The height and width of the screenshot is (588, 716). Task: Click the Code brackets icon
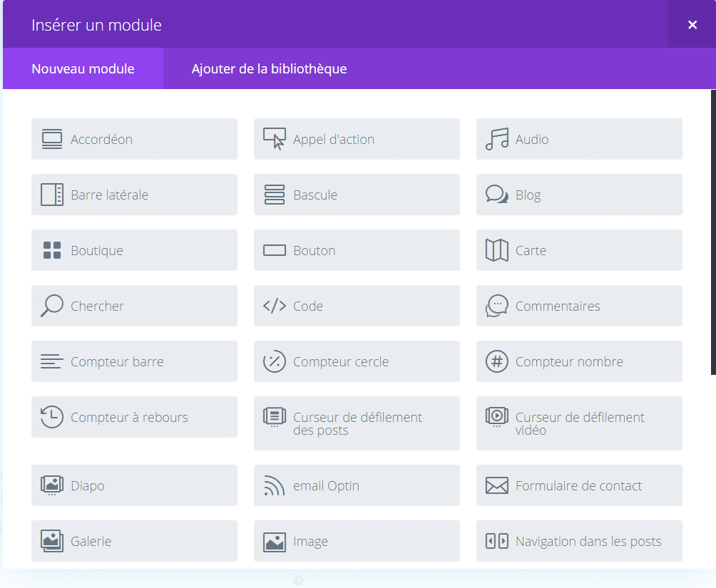(x=275, y=306)
